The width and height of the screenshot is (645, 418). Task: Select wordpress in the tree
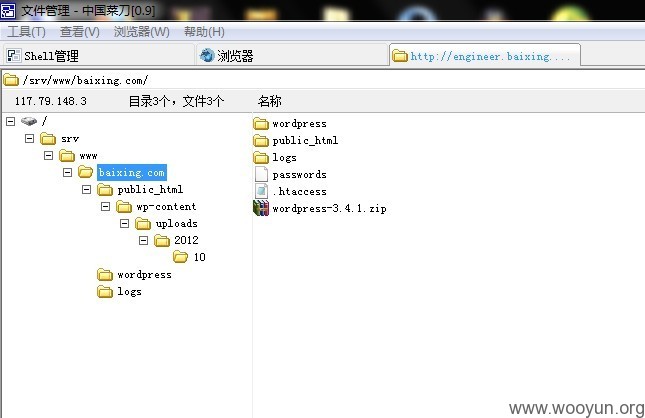tap(144, 274)
